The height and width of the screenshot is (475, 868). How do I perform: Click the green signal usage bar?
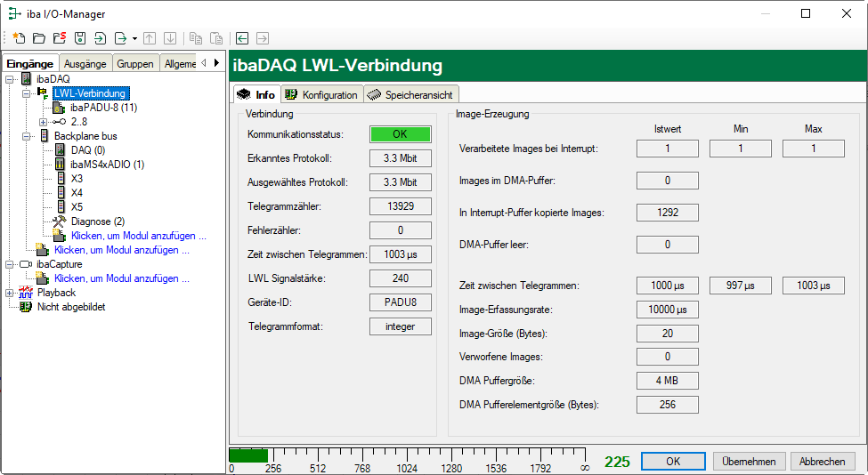248,455
